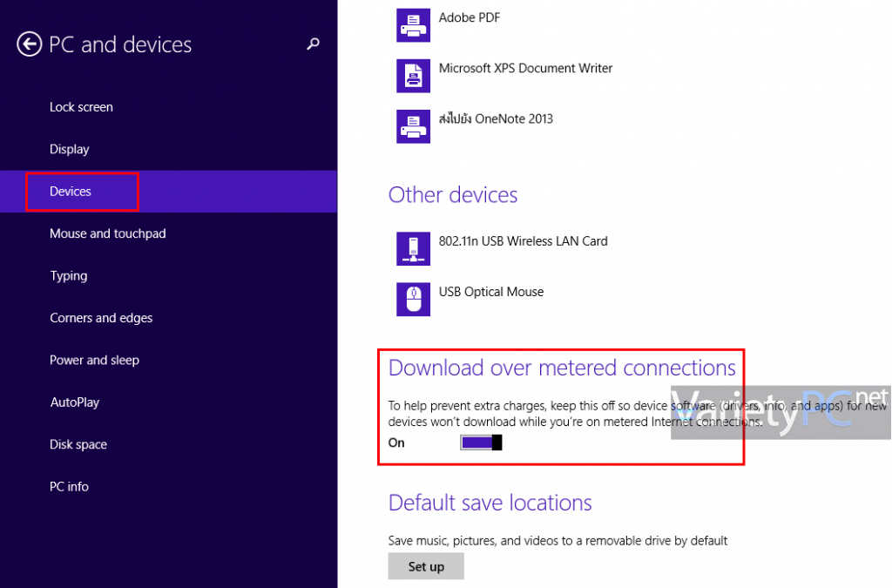This screenshot has width=892, height=588.
Task: Click the Send to OneNote 2013 printer icon
Action: 413,126
